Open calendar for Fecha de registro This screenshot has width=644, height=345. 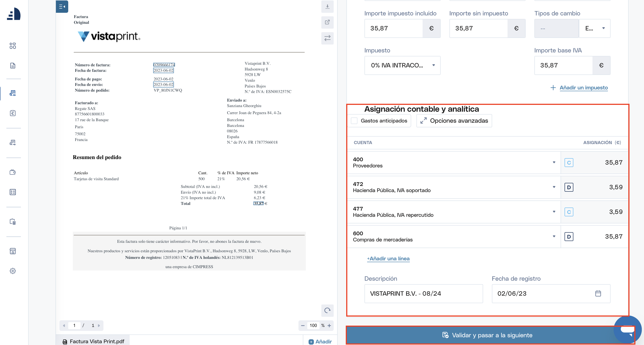[598, 293]
